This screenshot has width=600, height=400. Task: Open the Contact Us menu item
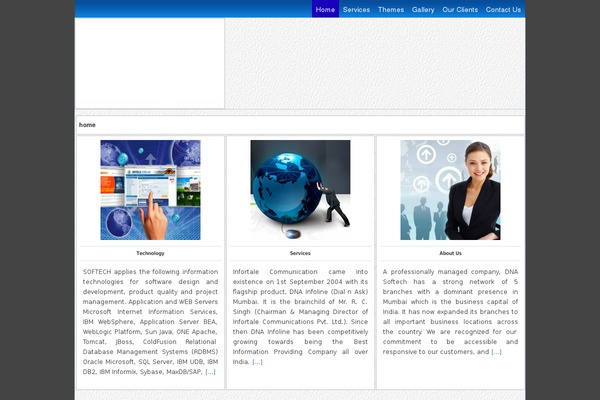pyautogui.click(x=503, y=9)
